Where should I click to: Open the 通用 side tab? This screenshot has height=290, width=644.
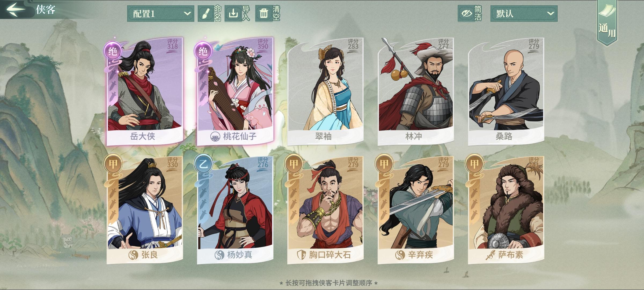(607, 23)
